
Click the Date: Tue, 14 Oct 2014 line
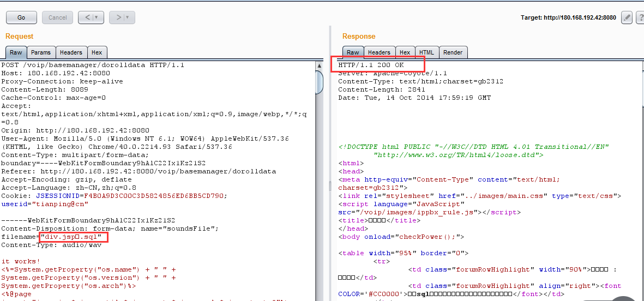pos(414,98)
